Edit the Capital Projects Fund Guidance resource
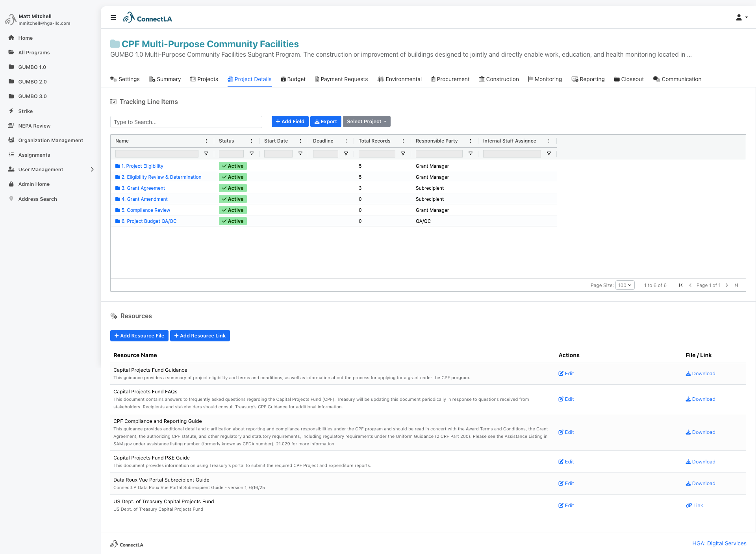The image size is (756, 554). pyautogui.click(x=566, y=374)
